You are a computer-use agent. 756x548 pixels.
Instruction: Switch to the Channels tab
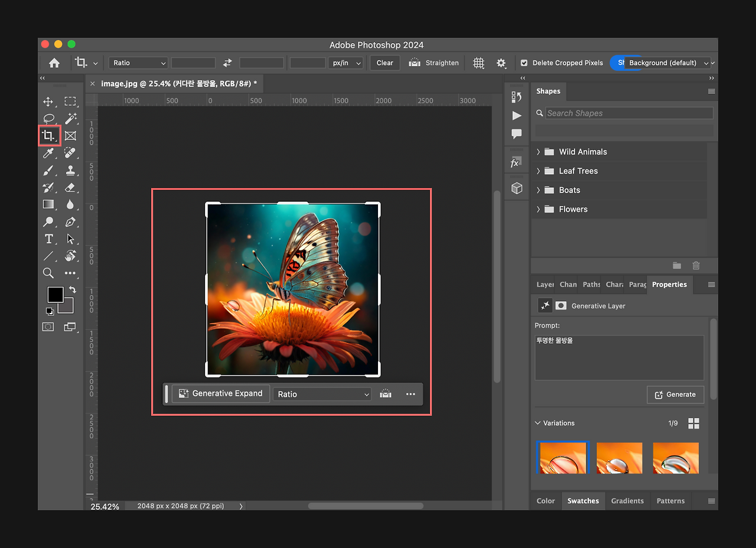(x=568, y=285)
